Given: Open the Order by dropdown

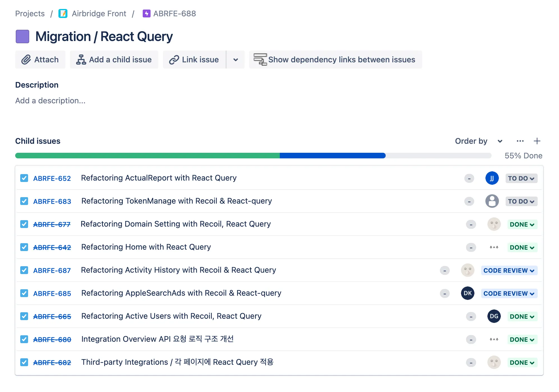Looking at the screenshot, I should click(x=478, y=141).
